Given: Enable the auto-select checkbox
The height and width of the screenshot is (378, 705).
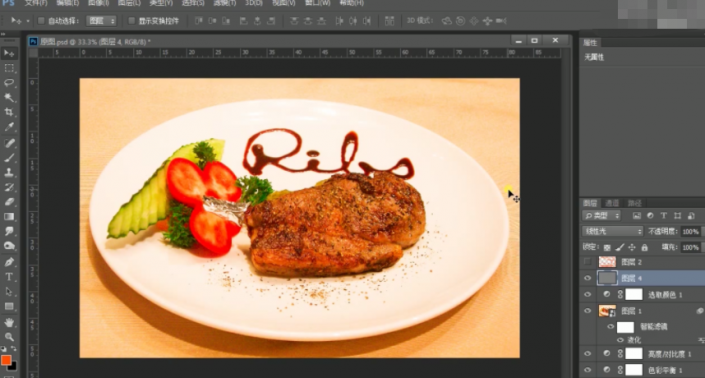Looking at the screenshot, I should coord(41,21).
